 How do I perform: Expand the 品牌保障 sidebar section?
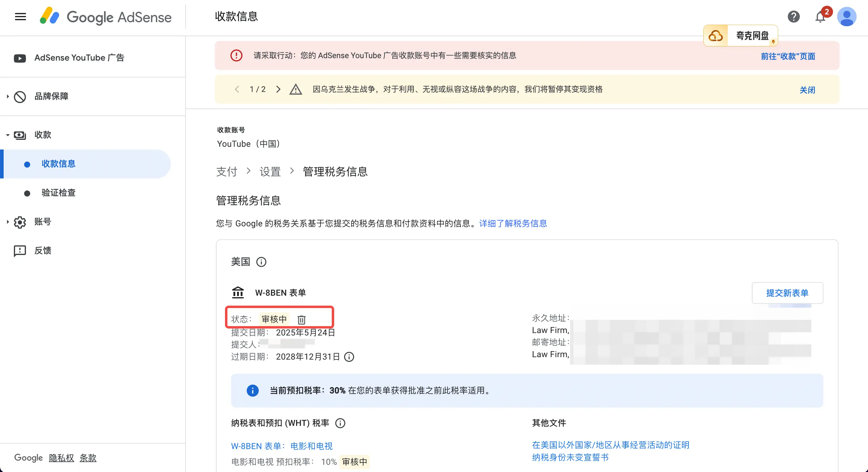coord(8,97)
